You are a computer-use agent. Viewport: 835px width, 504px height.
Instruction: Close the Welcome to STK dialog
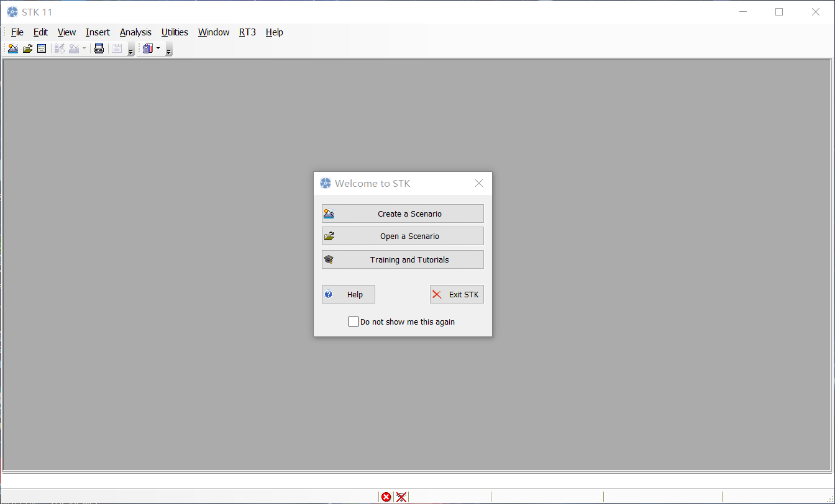[479, 183]
